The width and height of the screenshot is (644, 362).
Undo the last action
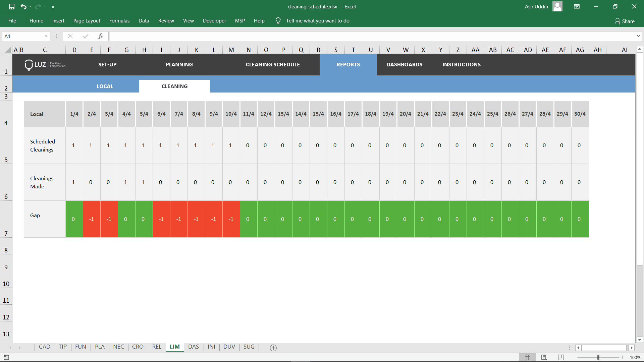[23, 6]
